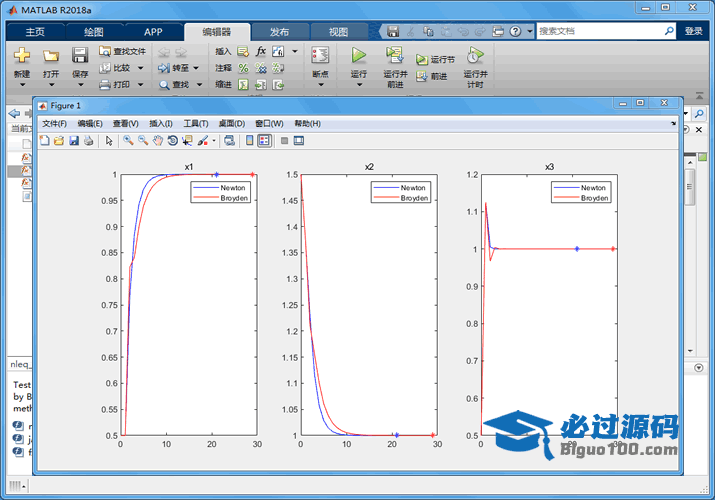Expand the 运行 dropdown arrow
The image size is (715, 500).
tap(359, 85)
